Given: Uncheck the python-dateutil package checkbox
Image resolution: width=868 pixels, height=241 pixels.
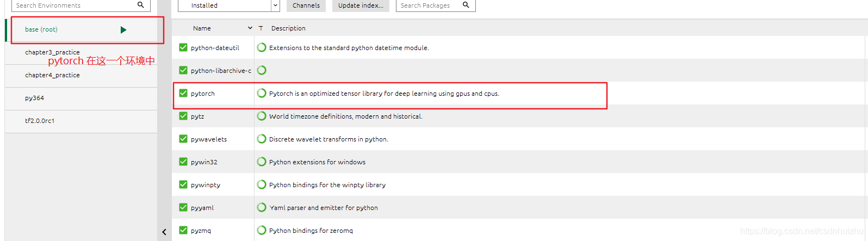Looking at the screenshot, I should (x=183, y=47).
